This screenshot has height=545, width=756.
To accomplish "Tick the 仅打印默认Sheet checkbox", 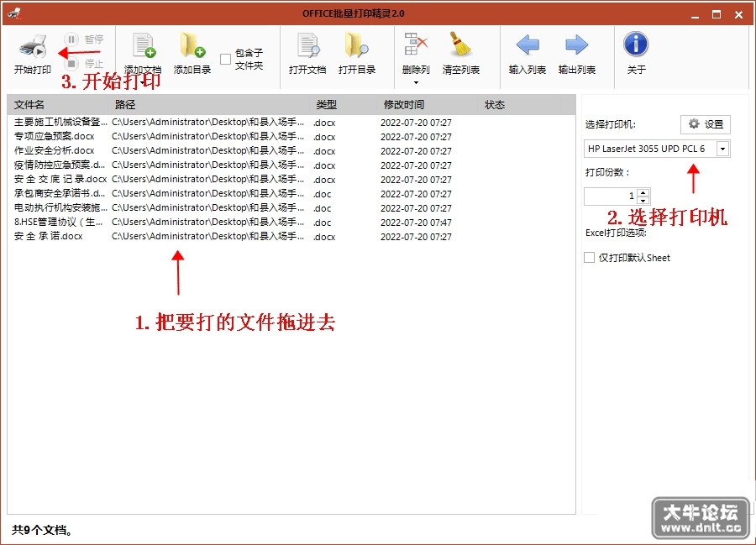I will [589, 257].
